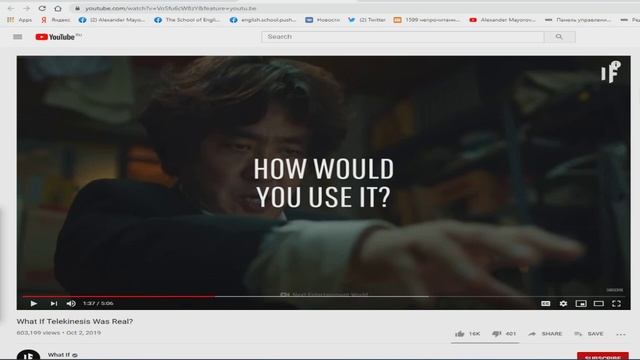
Task: Play the paused video
Action: click(x=34, y=303)
